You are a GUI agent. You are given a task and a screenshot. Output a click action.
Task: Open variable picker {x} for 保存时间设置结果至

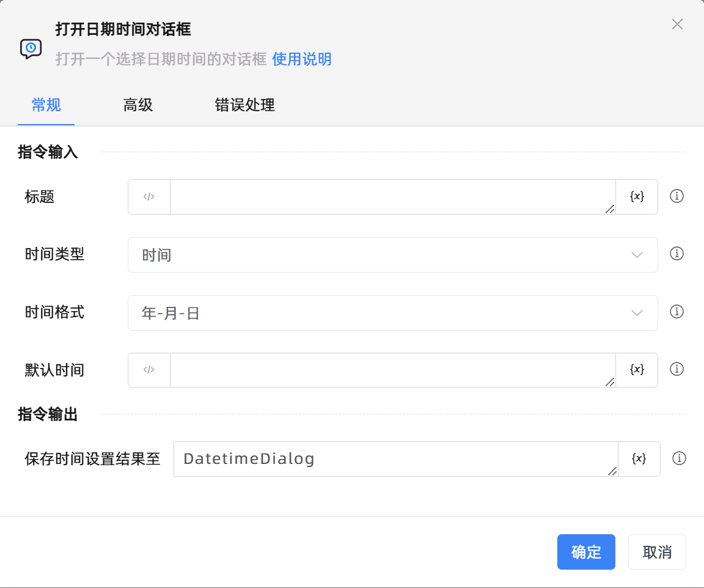point(639,458)
